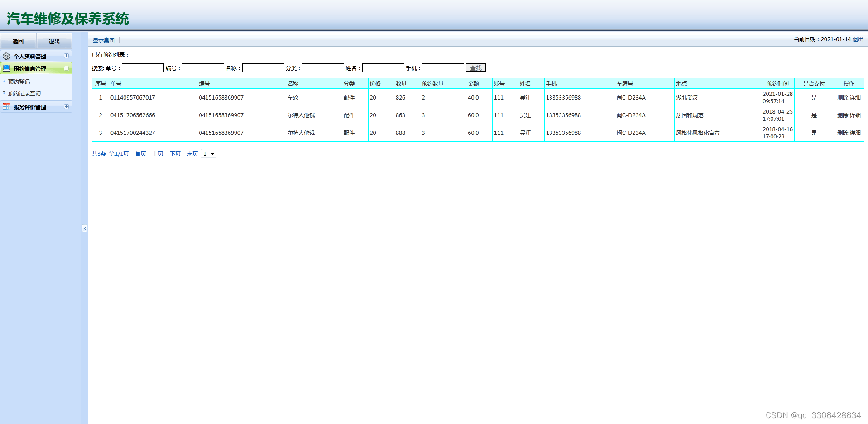Click the quantity cell 888

[400, 133]
